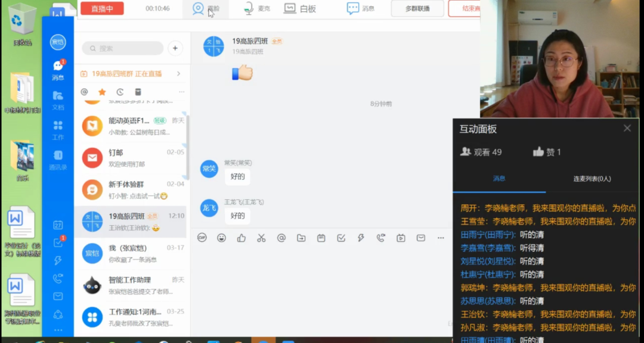The image size is (644, 343).
Task: Click the scissors screenshot icon in chat toolbar
Action: click(x=261, y=238)
